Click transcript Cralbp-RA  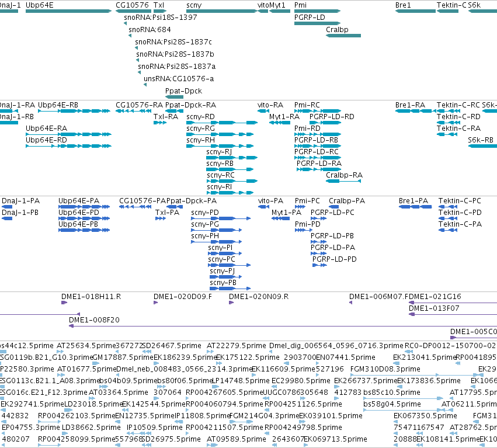tap(343, 181)
